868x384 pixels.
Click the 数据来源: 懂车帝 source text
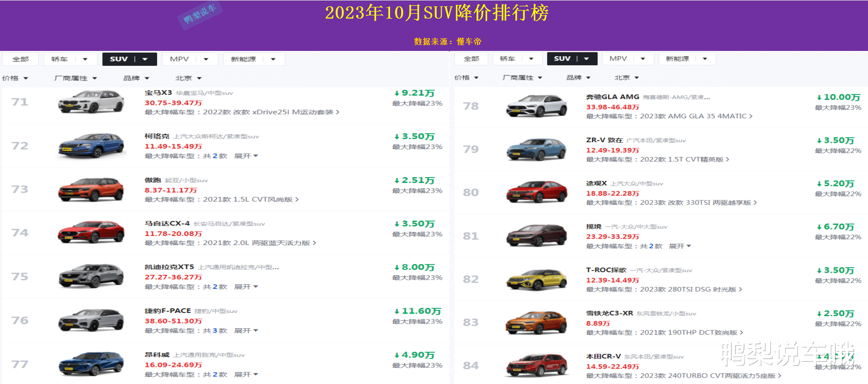pyautogui.click(x=448, y=41)
